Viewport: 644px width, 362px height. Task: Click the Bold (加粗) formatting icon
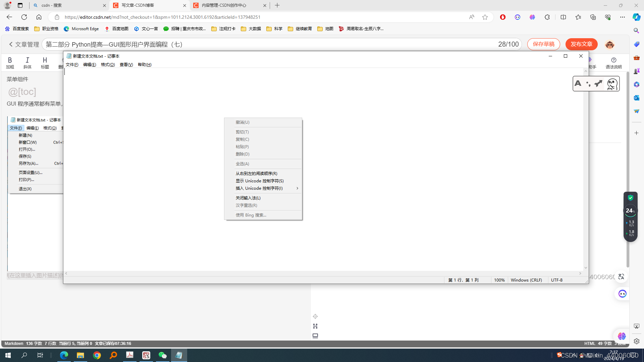(10, 62)
